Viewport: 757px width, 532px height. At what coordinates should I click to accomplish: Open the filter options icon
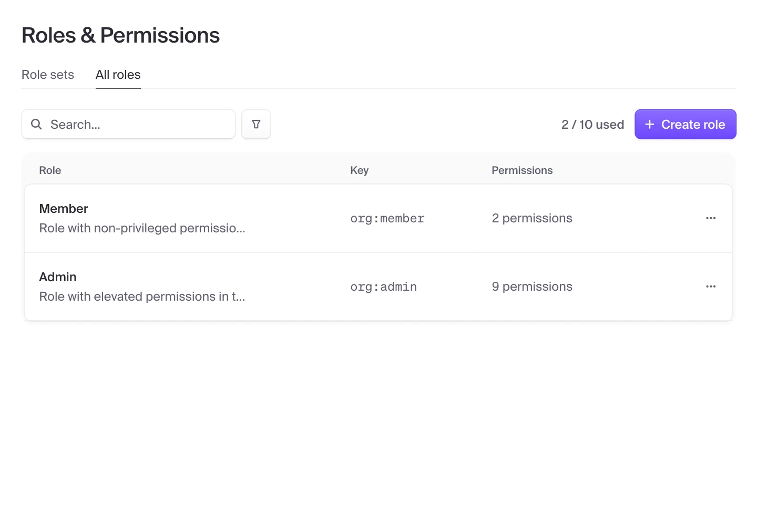pyautogui.click(x=256, y=124)
